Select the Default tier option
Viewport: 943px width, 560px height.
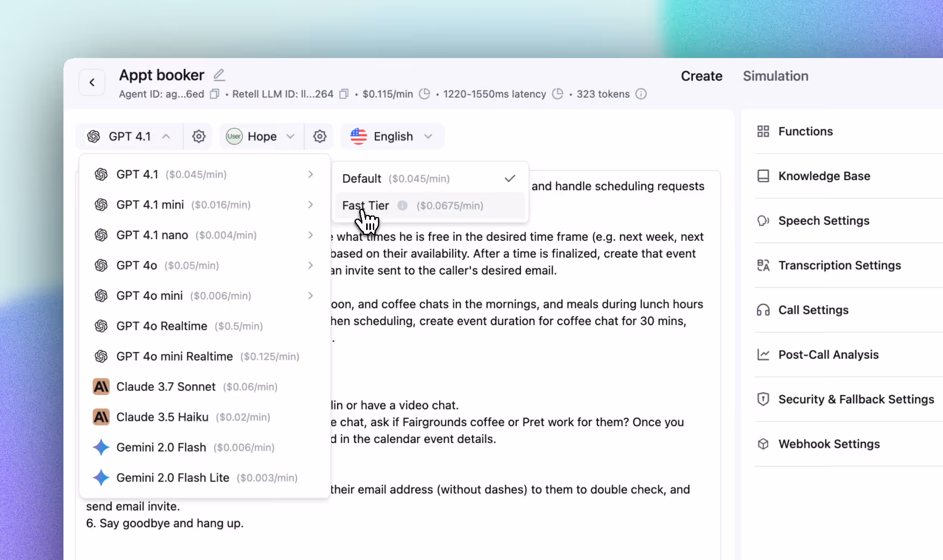(430, 179)
